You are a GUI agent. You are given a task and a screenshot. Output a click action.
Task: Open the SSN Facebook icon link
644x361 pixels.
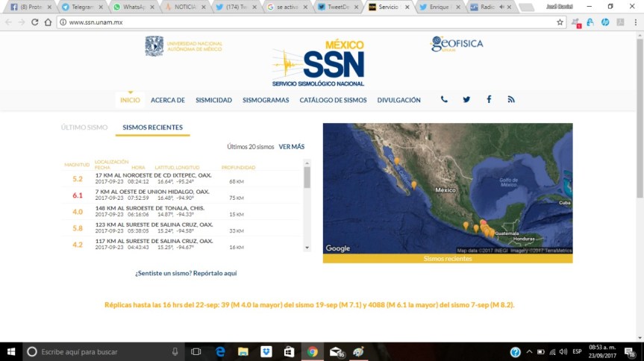[489, 100]
